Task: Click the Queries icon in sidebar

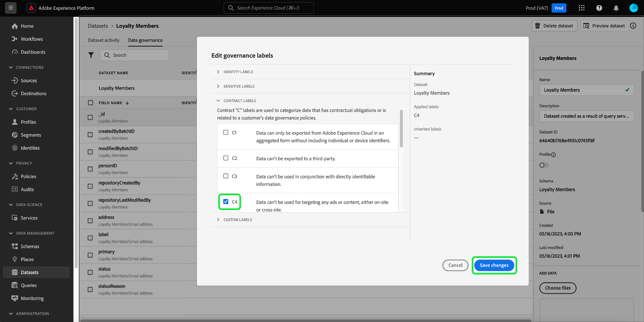Action: pos(15,285)
